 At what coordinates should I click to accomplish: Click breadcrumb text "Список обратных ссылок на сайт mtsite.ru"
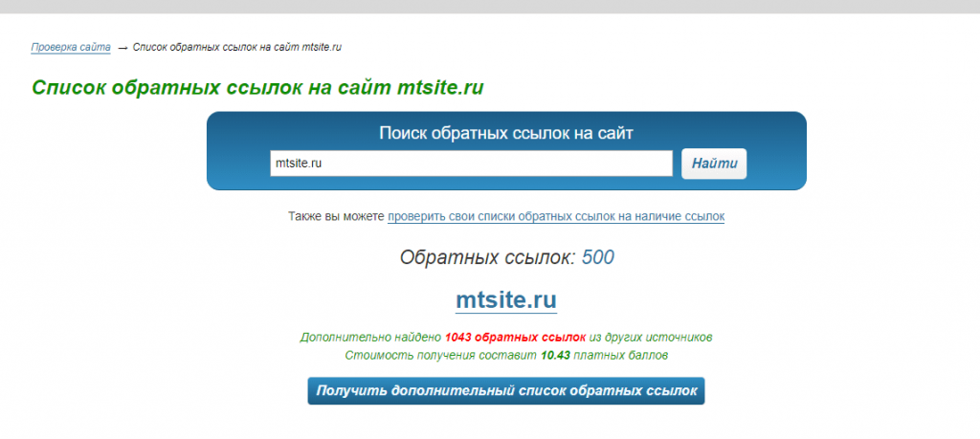click(x=237, y=47)
